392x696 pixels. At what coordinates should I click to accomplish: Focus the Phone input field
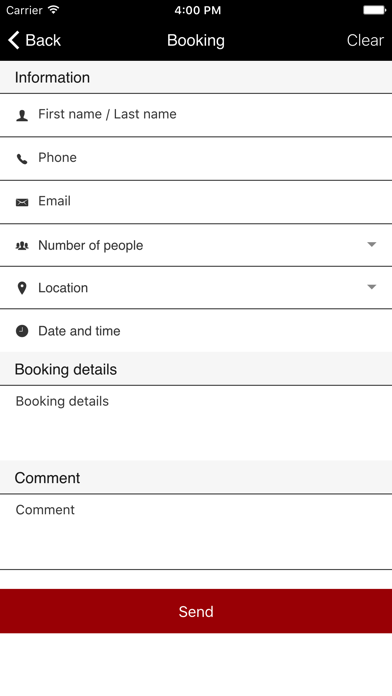tap(196, 158)
